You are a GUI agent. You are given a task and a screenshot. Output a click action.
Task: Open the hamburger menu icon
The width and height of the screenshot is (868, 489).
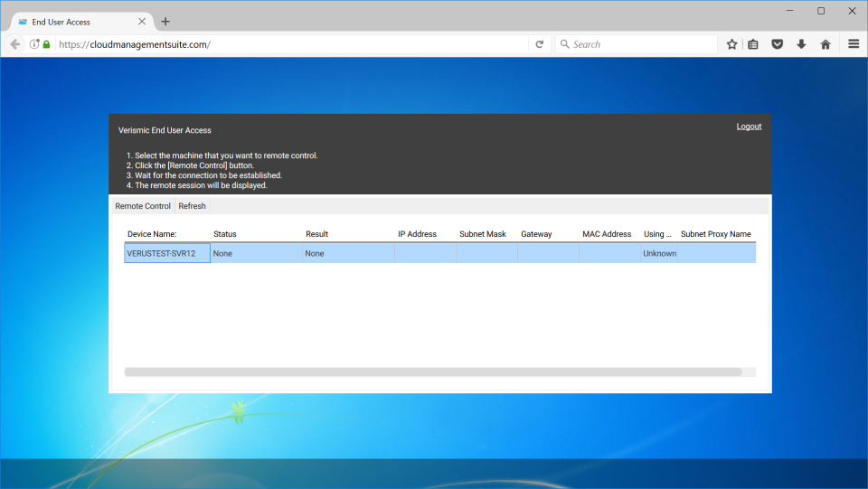854,44
